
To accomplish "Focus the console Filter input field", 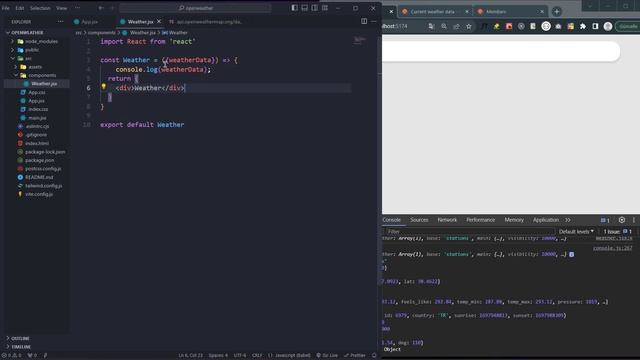I will [469, 231].
